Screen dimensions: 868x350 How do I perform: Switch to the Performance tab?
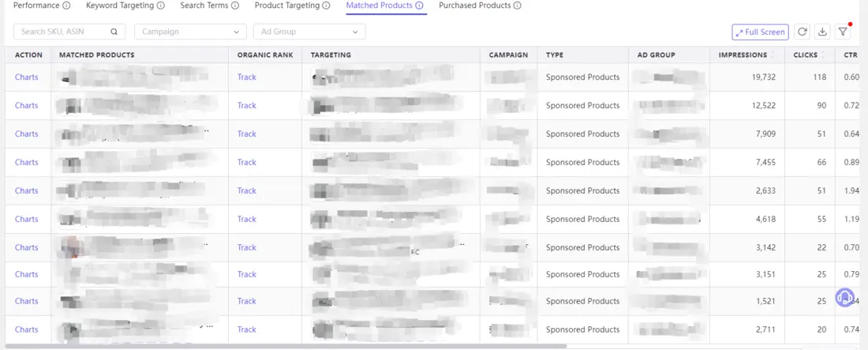coord(36,6)
